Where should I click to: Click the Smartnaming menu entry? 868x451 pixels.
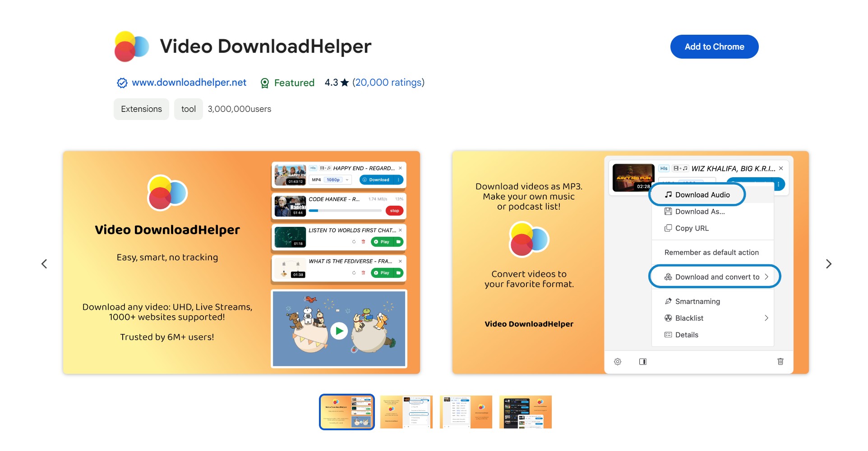(713, 301)
